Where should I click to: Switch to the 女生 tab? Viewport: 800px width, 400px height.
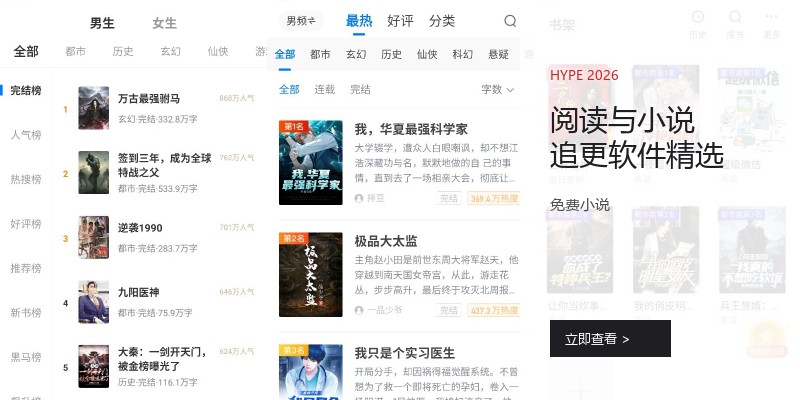(x=164, y=23)
